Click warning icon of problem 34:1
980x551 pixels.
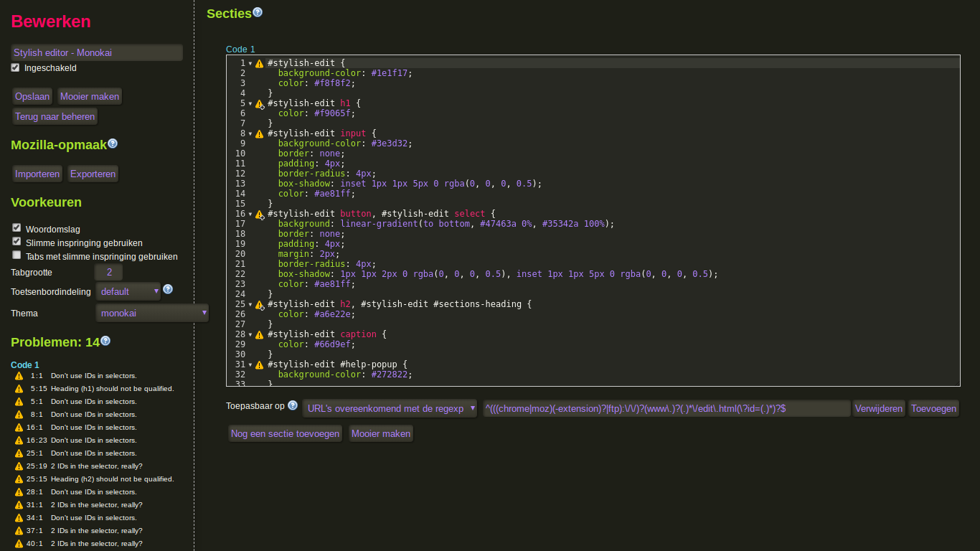(19, 518)
